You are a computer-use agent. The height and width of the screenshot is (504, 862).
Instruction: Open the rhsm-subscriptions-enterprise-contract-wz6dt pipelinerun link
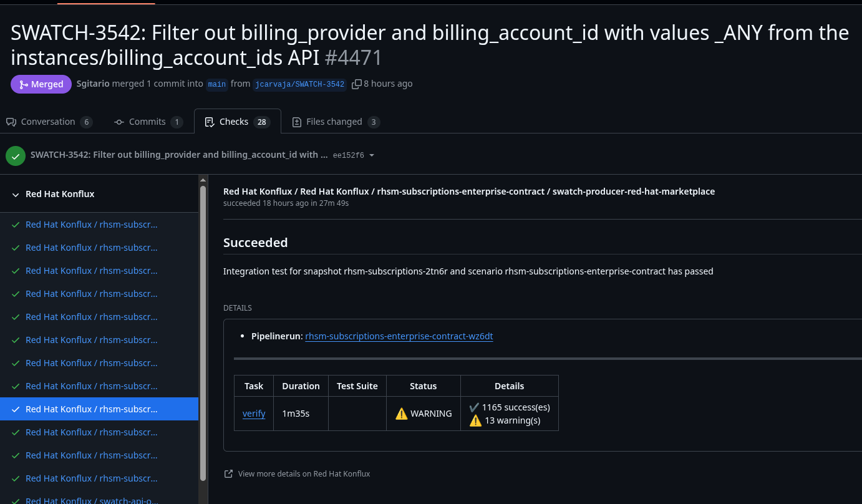[x=399, y=336]
